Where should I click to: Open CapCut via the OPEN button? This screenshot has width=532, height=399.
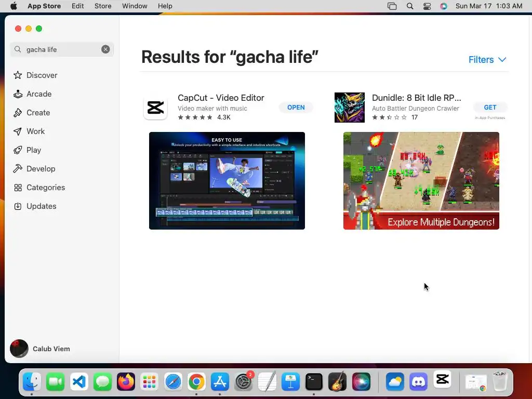tap(296, 107)
